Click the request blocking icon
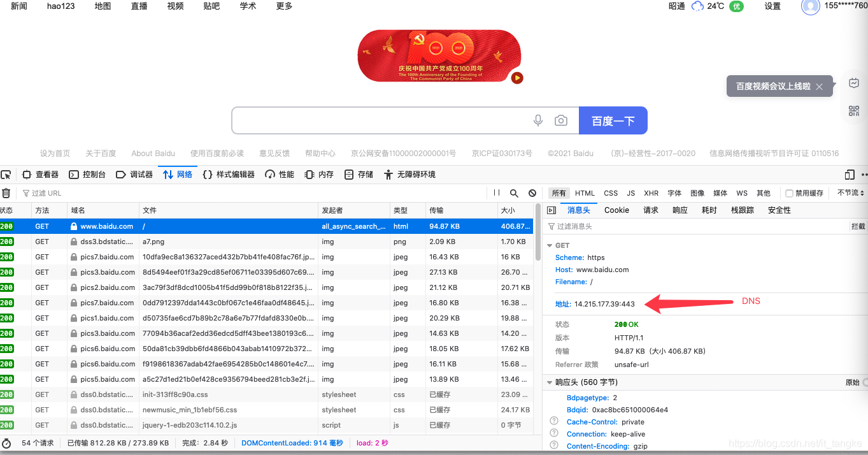Screen dimensions: 868x455 pos(532,193)
